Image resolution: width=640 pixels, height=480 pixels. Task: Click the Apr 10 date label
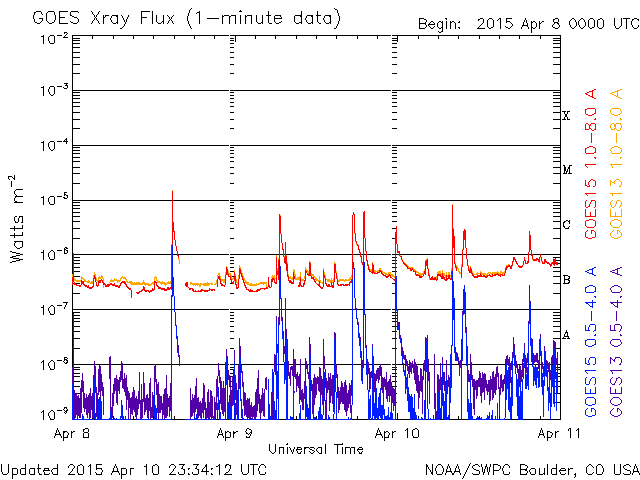click(x=397, y=433)
